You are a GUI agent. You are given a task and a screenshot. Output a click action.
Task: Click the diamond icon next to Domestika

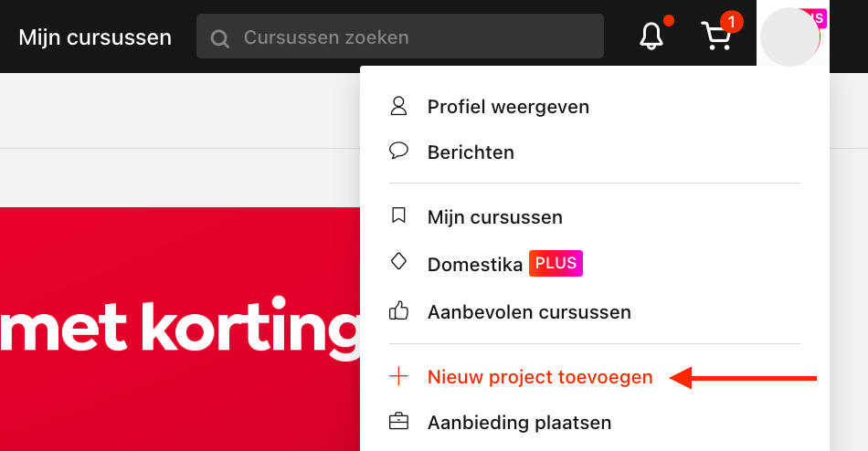point(398,261)
